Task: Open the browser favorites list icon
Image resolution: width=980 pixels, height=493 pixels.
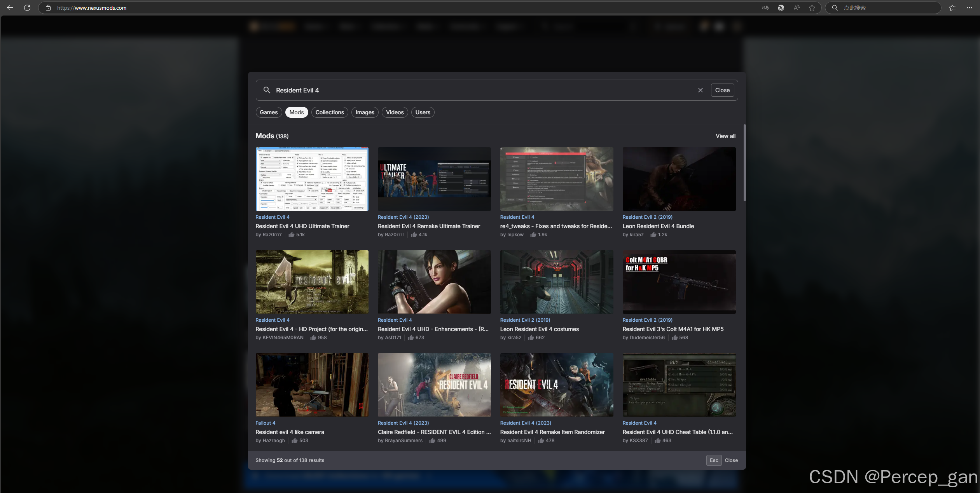Action: click(952, 8)
